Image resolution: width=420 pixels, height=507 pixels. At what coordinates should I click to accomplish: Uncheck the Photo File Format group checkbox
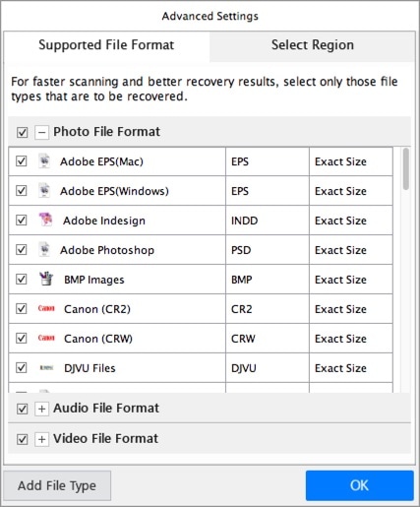22,132
